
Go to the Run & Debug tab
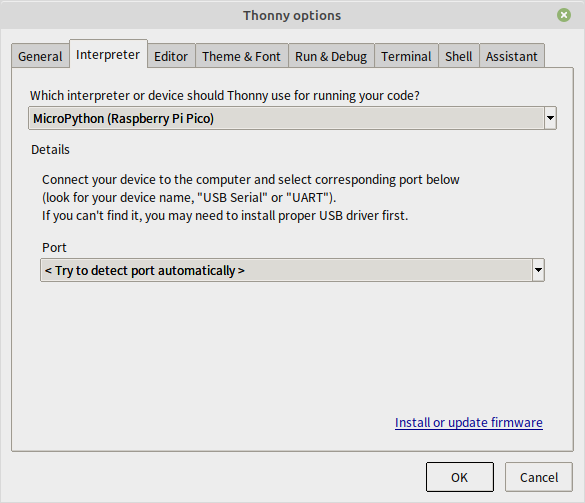click(x=331, y=56)
